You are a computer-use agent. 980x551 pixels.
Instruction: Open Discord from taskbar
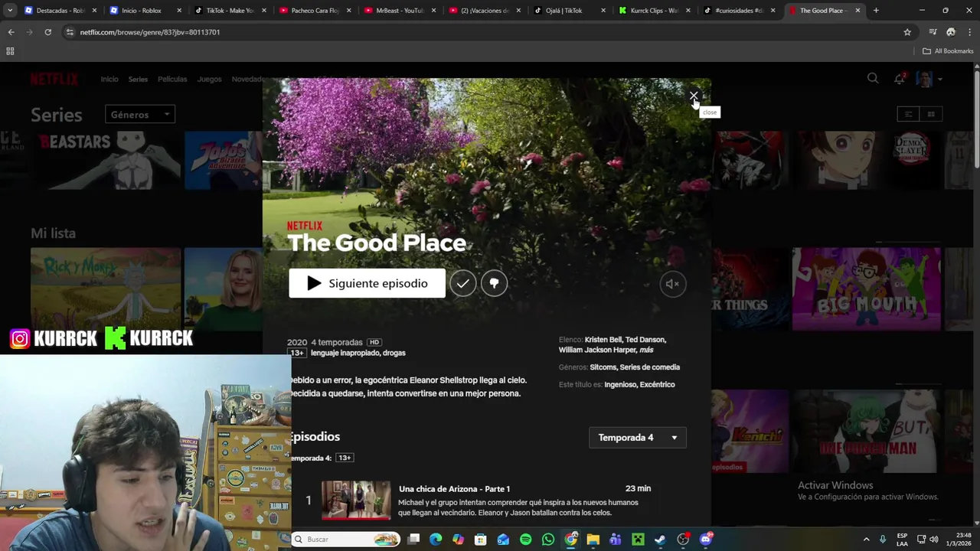[705, 540]
